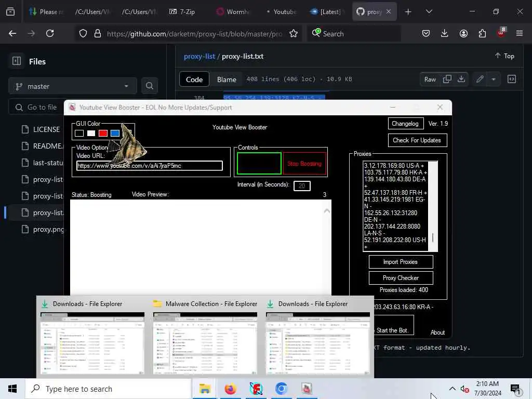532x399 pixels.
Task: Download the raw proxy-list.txt file
Action: click(x=461, y=79)
